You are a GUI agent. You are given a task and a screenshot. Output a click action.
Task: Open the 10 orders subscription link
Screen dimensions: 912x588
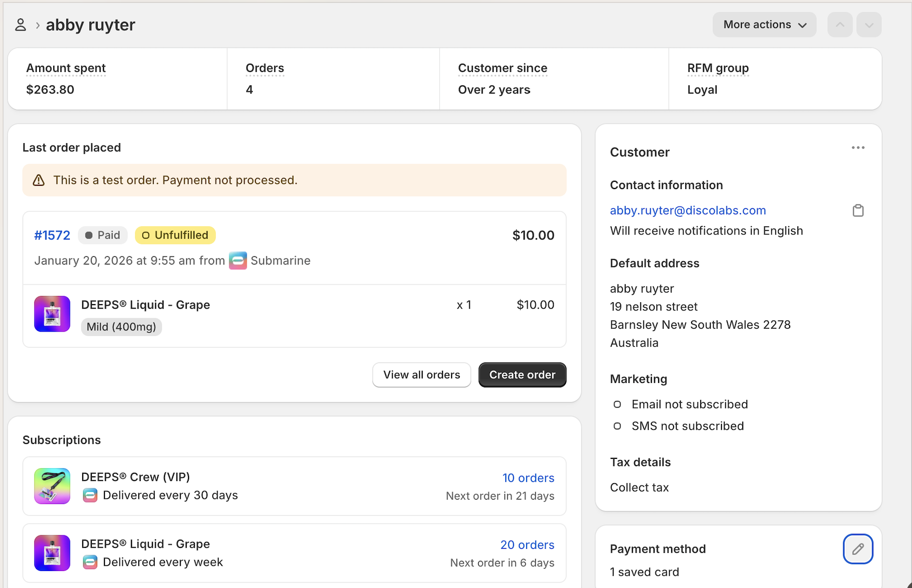[x=528, y=478]
